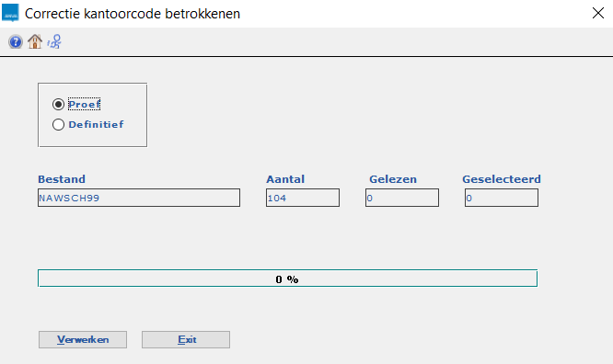Focus the Bestand field containing NAWSCH99
The image size is (613, 364).
[139, 198]
